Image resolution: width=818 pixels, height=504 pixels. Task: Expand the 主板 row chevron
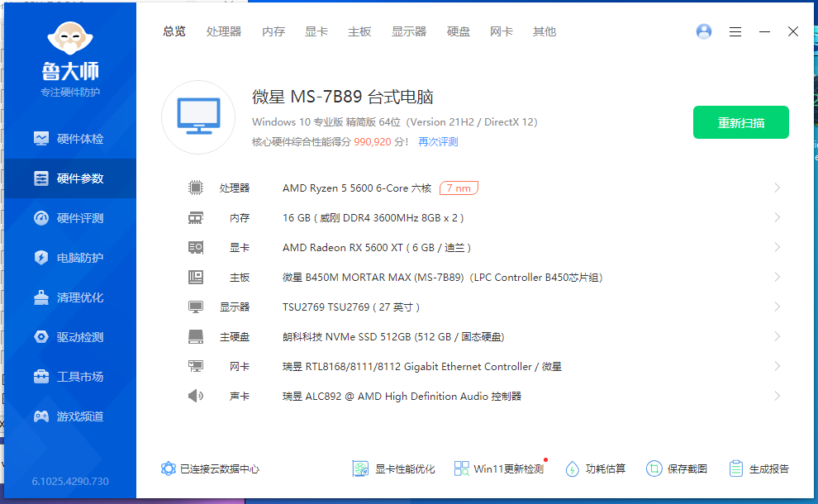[x=778, y=277]
